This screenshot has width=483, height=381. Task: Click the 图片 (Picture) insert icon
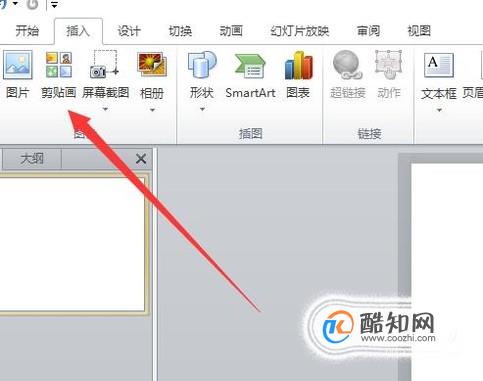coord(18,64)
